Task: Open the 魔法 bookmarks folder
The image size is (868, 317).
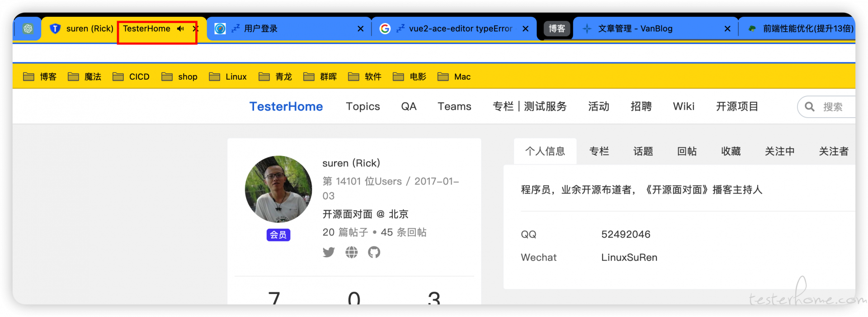Action: [85, 77]
